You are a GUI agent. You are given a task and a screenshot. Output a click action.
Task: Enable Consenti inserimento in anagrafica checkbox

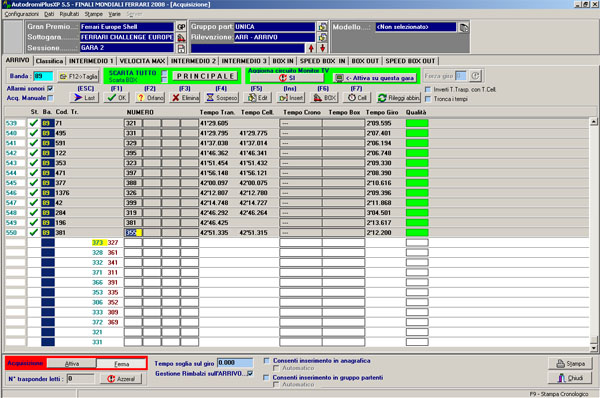pyautogui.click(x=267, y=360)
